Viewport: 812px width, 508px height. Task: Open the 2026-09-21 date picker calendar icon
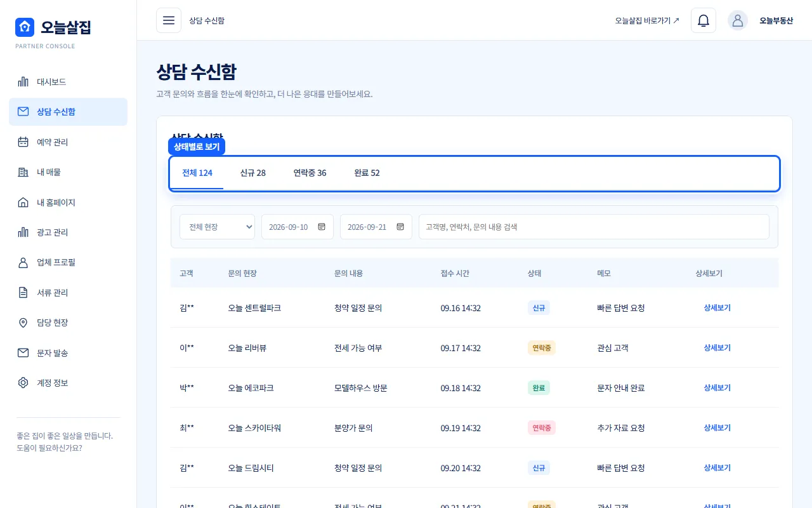pos(400,227)
